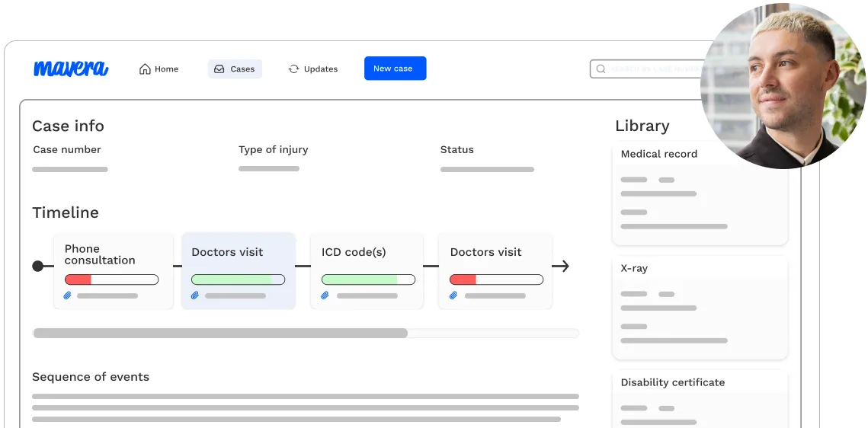Click the Updates refresh icon

pyautogui.click(x=293, y=69)
